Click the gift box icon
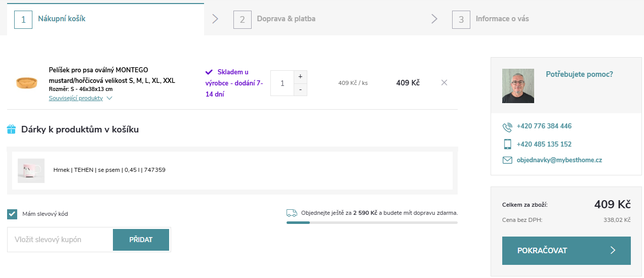The image size is (644, 278). click(x=12, y=129)
